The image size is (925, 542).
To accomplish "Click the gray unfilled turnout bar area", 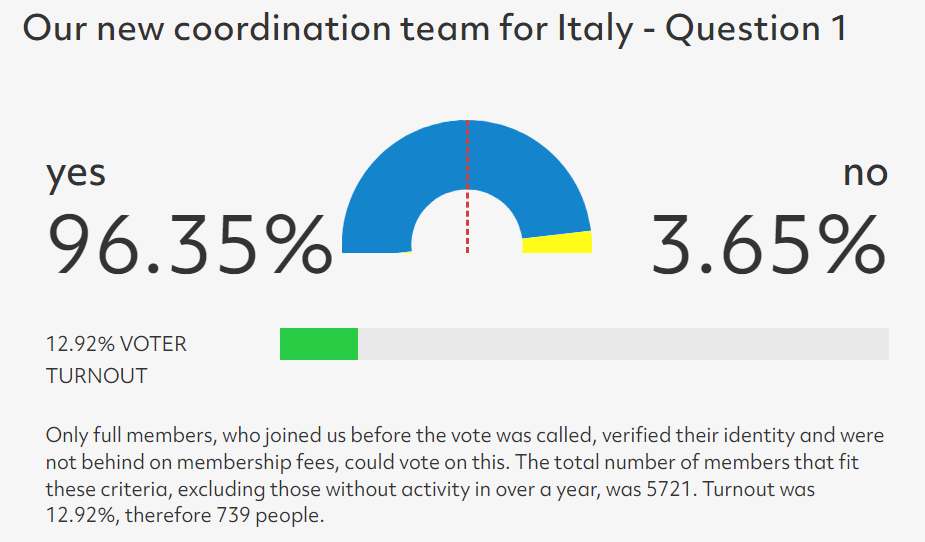I will coord(624,344).
